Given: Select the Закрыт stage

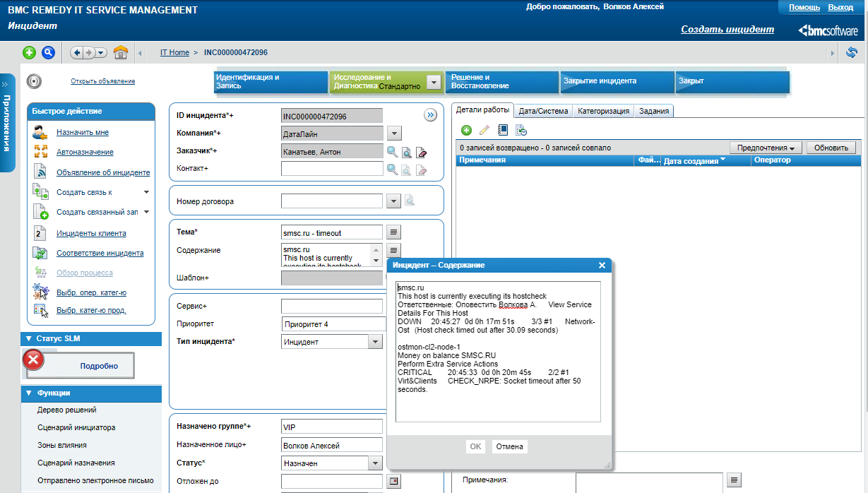Looking at the screenshot, I should [x=732, y=81].
